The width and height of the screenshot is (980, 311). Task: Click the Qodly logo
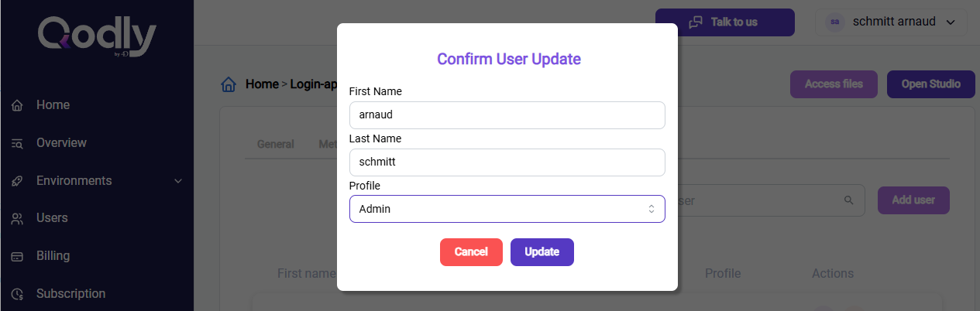coord(98,36)
